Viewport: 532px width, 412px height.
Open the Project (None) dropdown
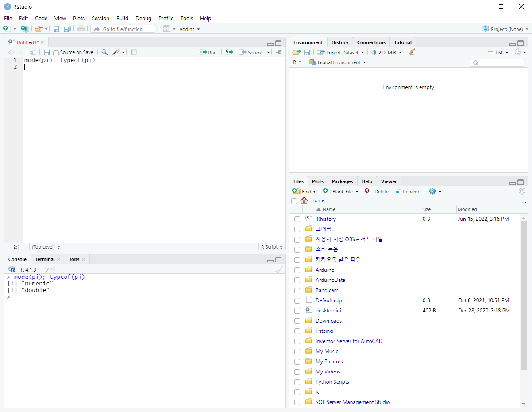click(505, 29)
